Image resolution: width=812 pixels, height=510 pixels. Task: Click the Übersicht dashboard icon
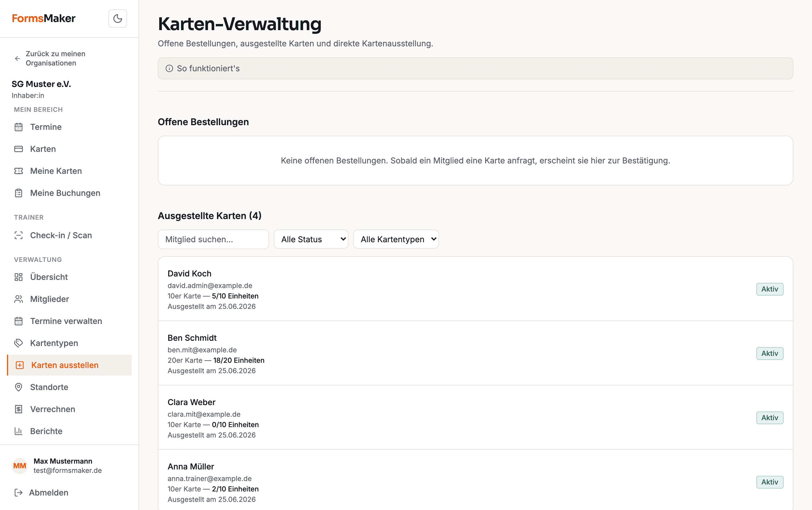(19, 277)
